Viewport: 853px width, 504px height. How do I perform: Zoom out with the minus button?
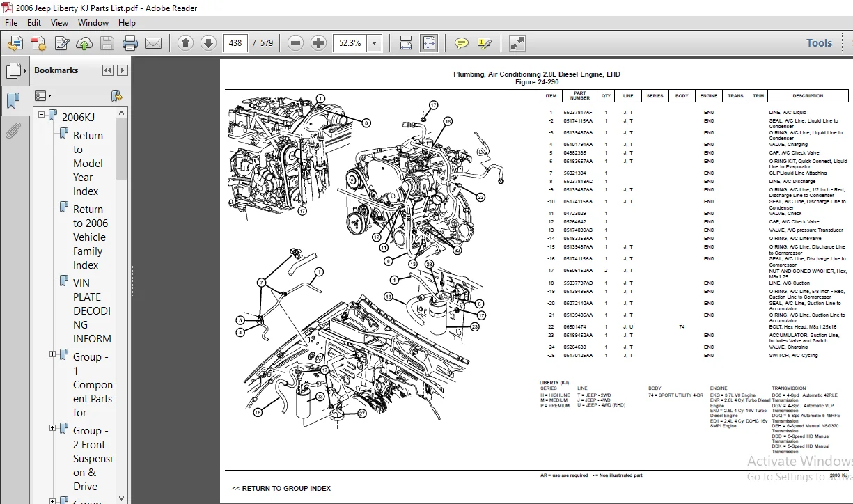point(295,43)
